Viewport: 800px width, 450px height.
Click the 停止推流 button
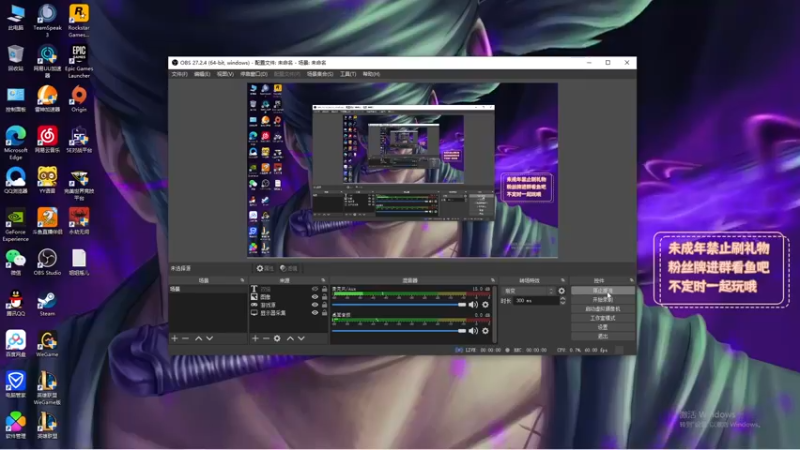(x=603, y=290)
